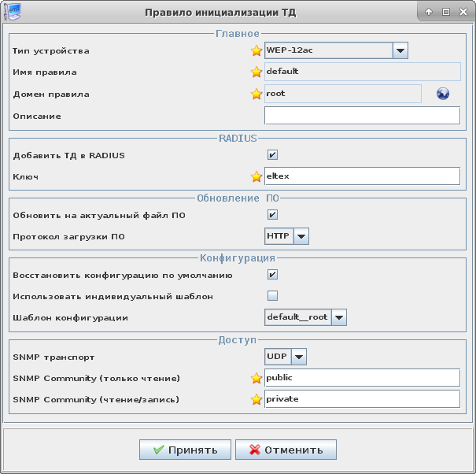
Task: Open the default__root template dropdown
Action: tap(339, 317)
